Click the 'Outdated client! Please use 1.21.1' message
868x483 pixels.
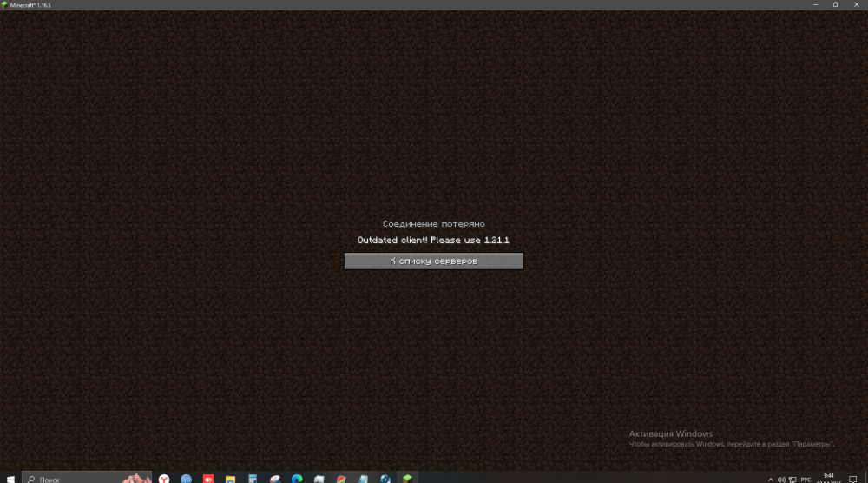[433, 240]
